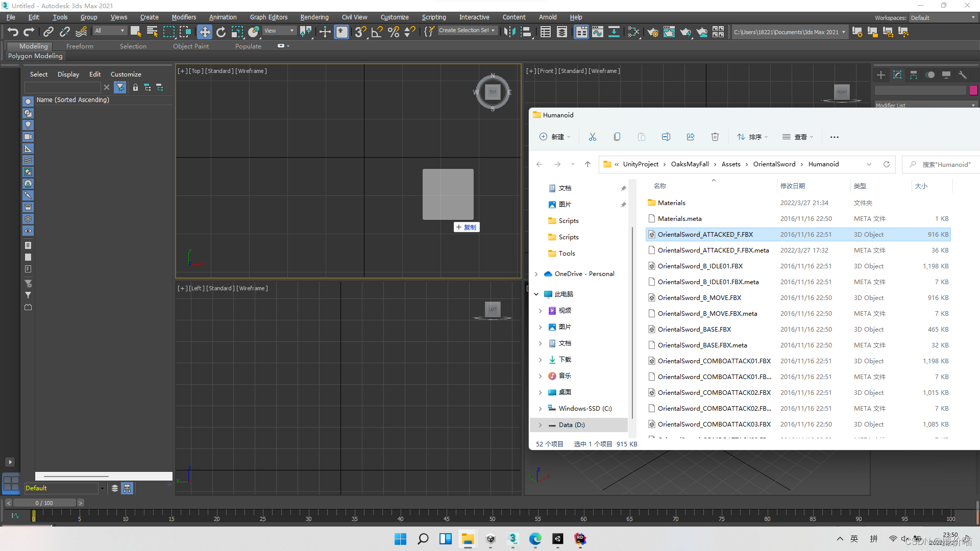Click Delete trash icon in Explorer window

[715, 137]
